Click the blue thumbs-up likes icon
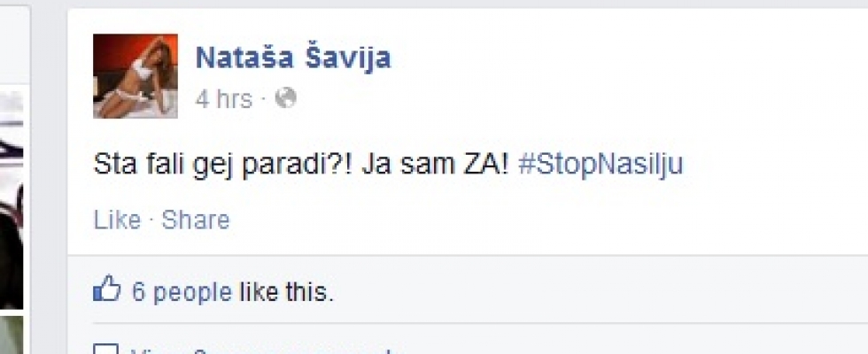 pyautogui.click(x=107, y=289)
